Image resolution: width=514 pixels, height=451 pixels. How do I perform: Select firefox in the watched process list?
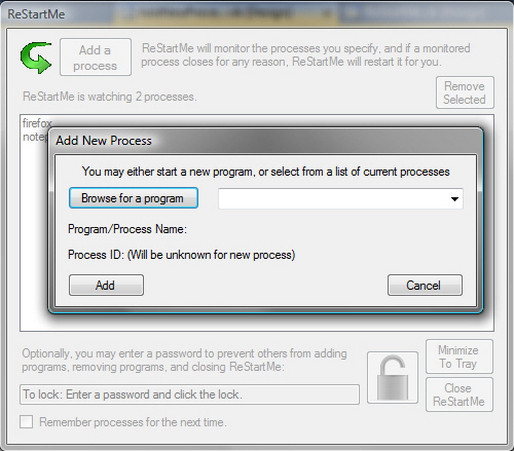tap(37, 123)
